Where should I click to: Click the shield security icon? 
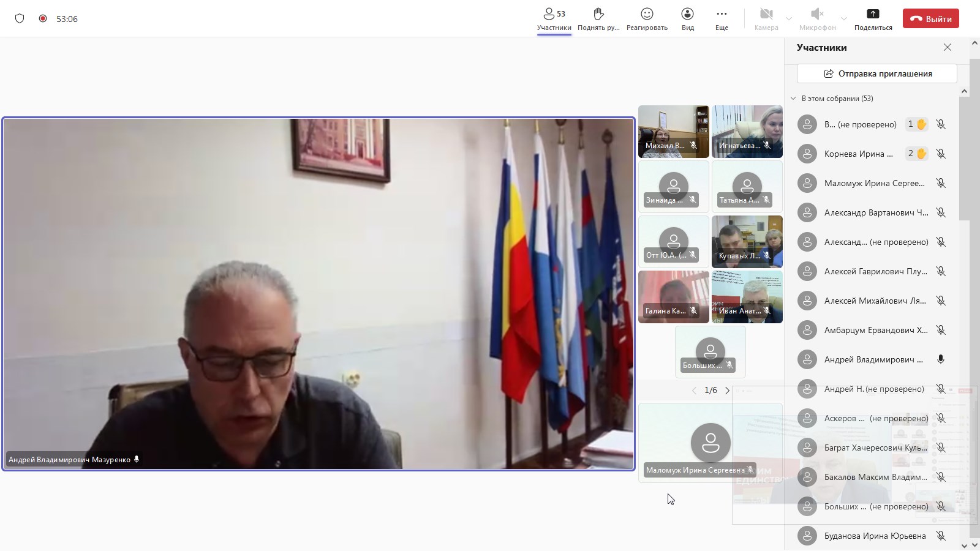click(20, 18)
